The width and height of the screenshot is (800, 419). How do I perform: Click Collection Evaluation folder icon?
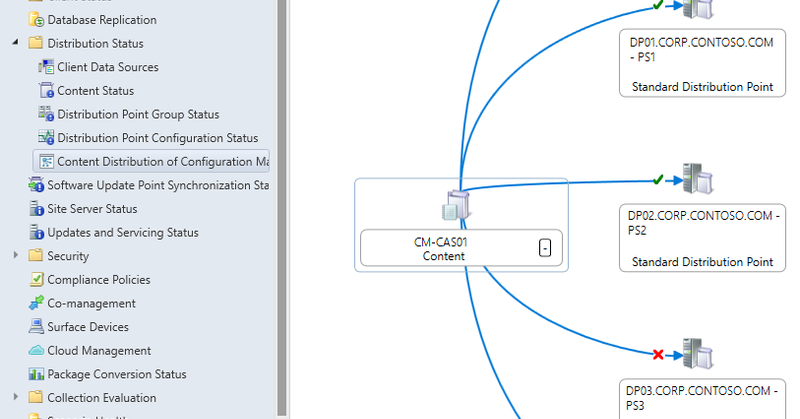click(36, 397)
